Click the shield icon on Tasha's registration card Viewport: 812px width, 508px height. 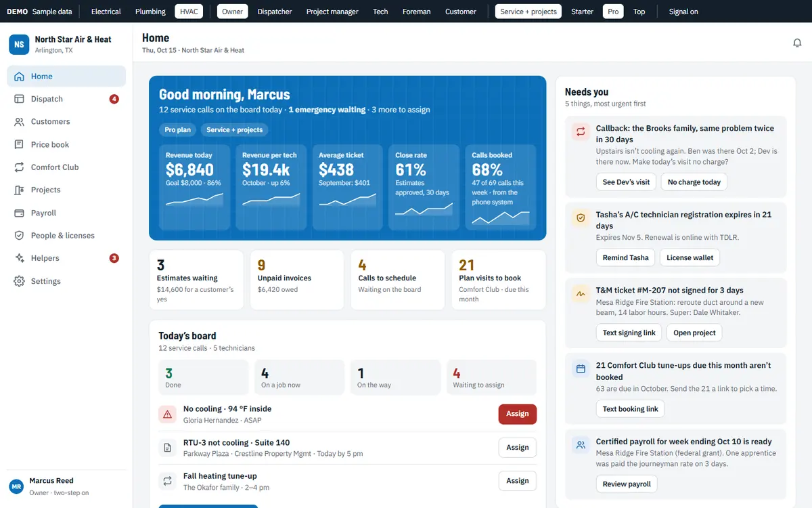[581, 218]
